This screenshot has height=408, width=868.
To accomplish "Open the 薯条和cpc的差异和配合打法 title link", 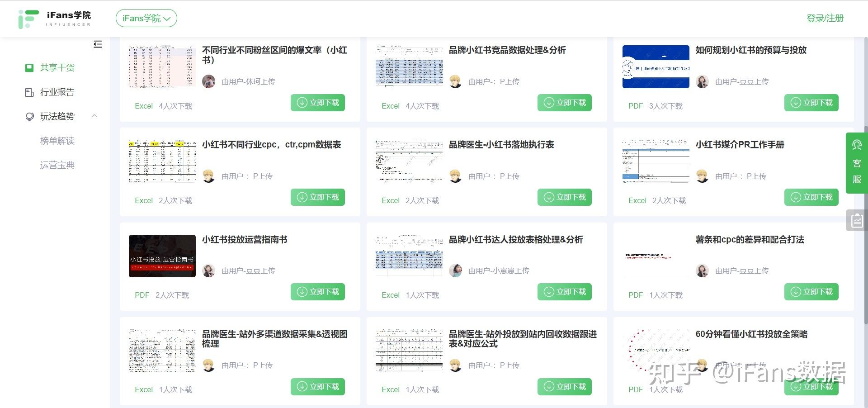I will tap(750, 240).
